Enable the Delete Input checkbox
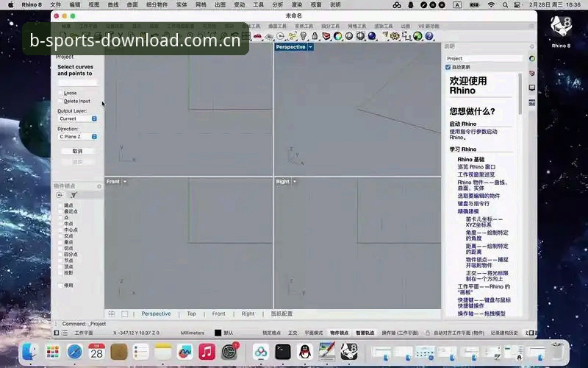This screenshot has width=588, height=368. [60, 101]
